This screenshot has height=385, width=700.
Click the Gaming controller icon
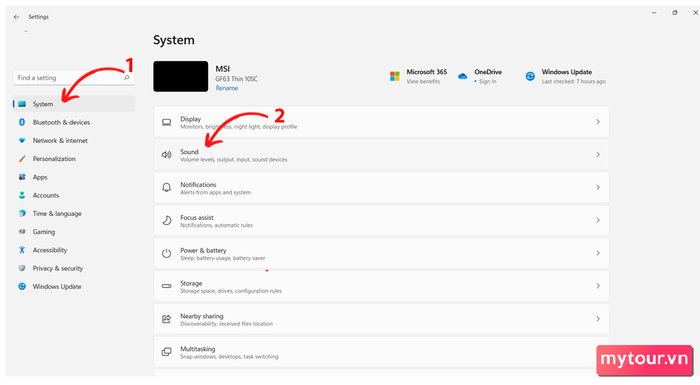[22, 232]
